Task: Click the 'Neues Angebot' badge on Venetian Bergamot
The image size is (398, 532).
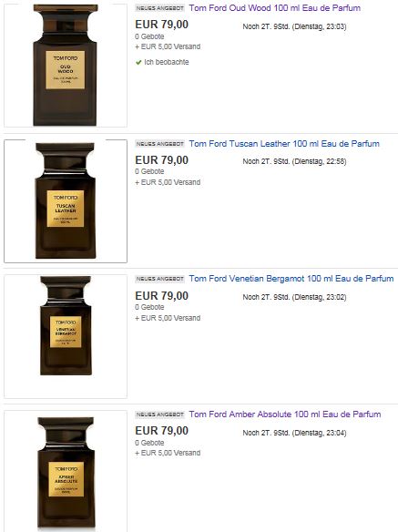Action: [159, 279]
